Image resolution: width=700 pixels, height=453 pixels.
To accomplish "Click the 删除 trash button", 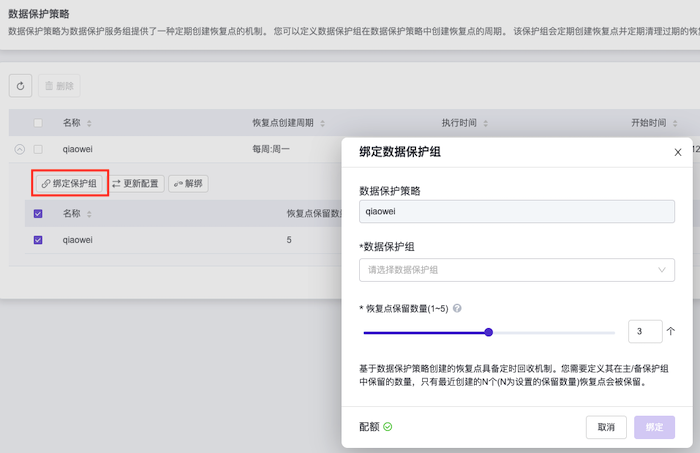I will pyautogui.click(x=59, y=87).
